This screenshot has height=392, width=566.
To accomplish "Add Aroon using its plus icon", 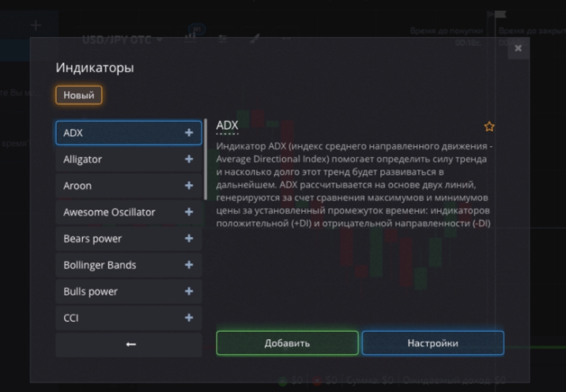I will click(x=188, y=186).
